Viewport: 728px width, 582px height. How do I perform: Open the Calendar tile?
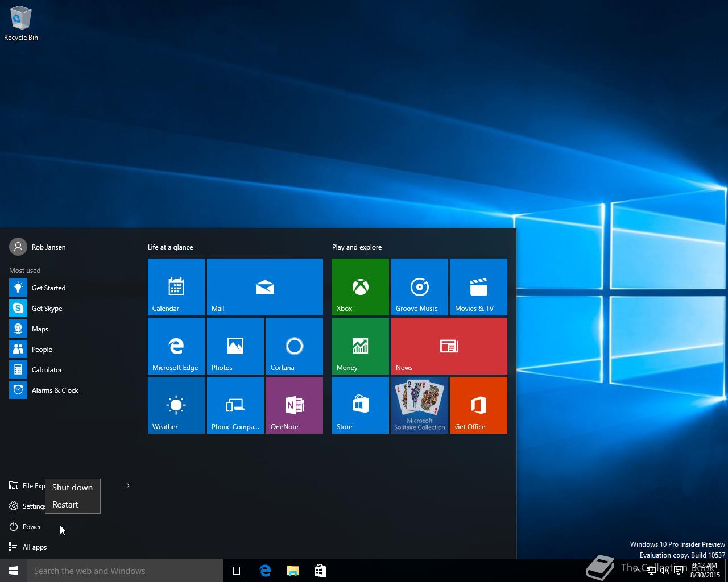click(x=176, y=287)
